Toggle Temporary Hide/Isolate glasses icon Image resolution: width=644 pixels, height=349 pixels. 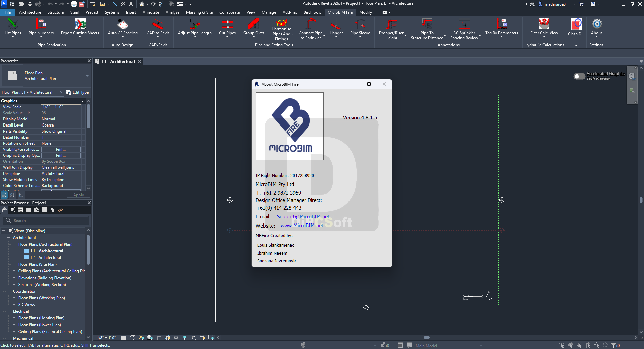coord(176,338)
